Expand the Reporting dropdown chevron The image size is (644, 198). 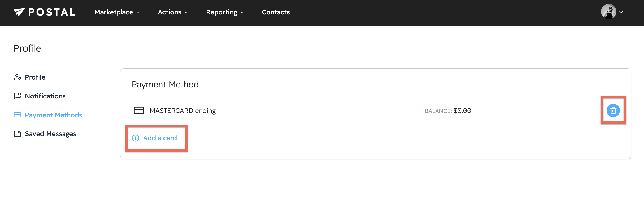(242, 12)
